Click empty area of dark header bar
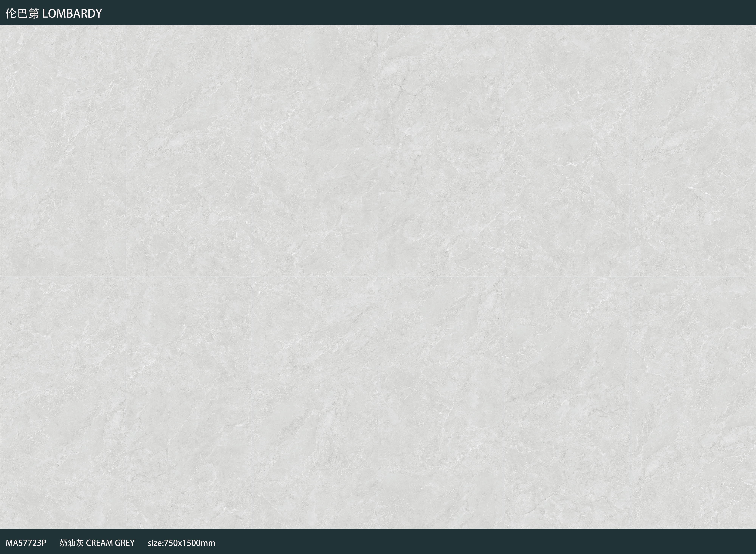The image size is (756, 554). [436, 12]
